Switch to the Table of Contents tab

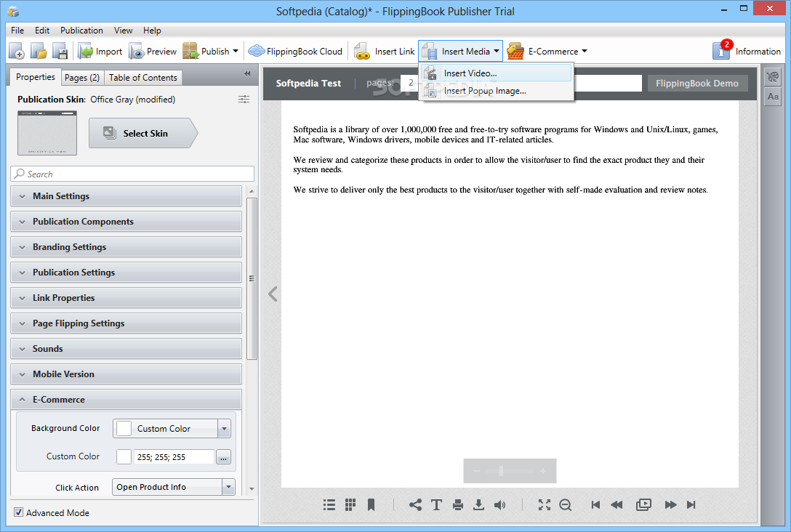(142, 78)
